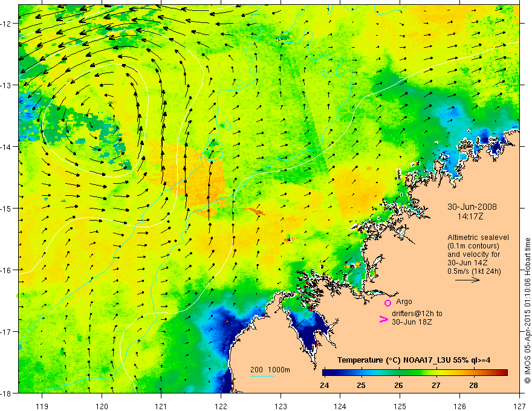Click longitude axis label 119

42,406
